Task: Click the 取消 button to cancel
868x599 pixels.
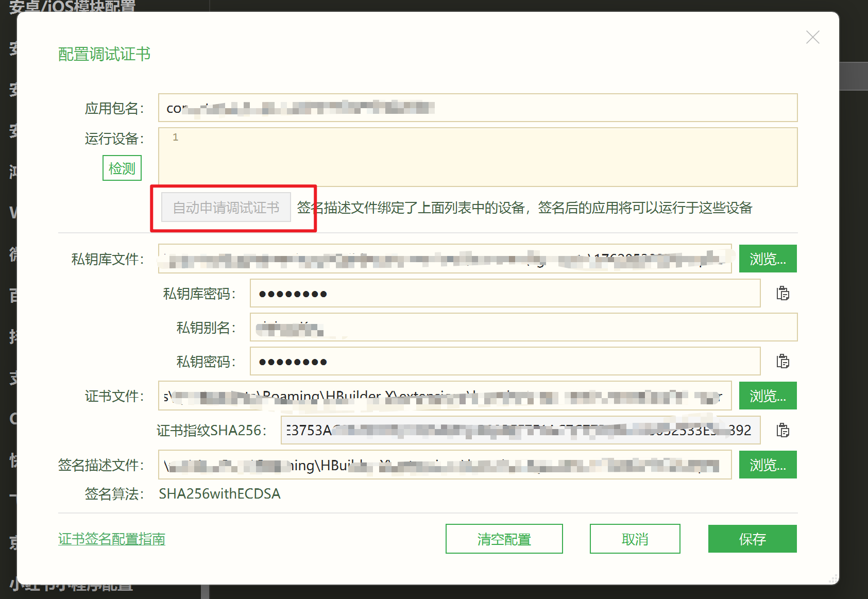Action: click(635, 539)
